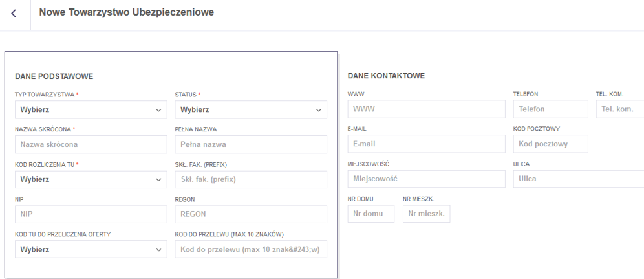Image resolution: width=644 pixels, height=279 pixels.
Task: Focus the Nr domu input
Action: [x=370, y=214]
